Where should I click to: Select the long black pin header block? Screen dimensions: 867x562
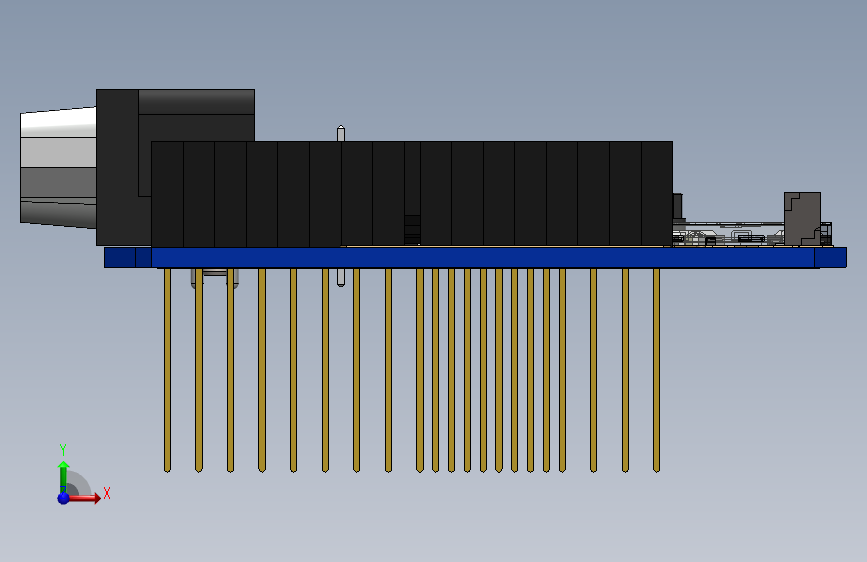pyautogui.click(x=412, y=194)
